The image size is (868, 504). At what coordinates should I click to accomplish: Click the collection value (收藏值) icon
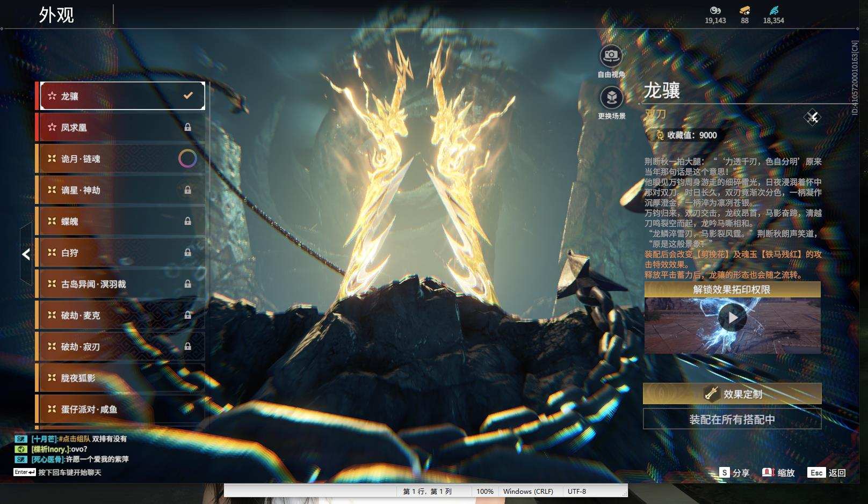pyautogui.click(x=659, y=135)
